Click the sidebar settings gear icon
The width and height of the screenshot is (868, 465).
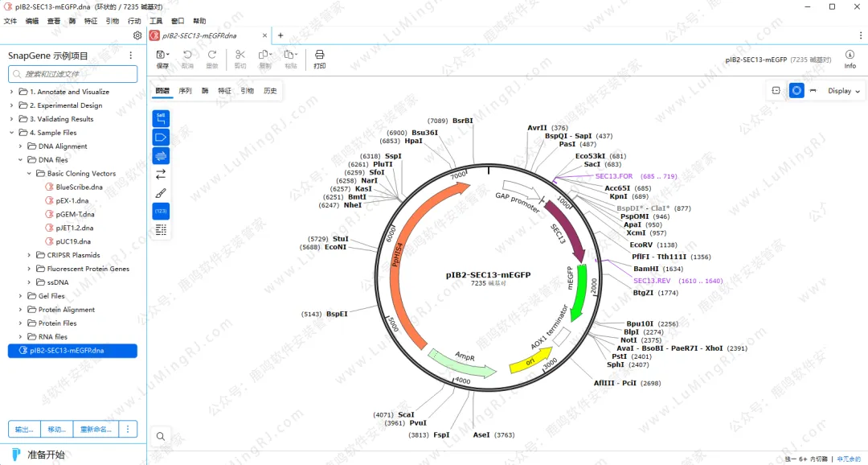137,35
